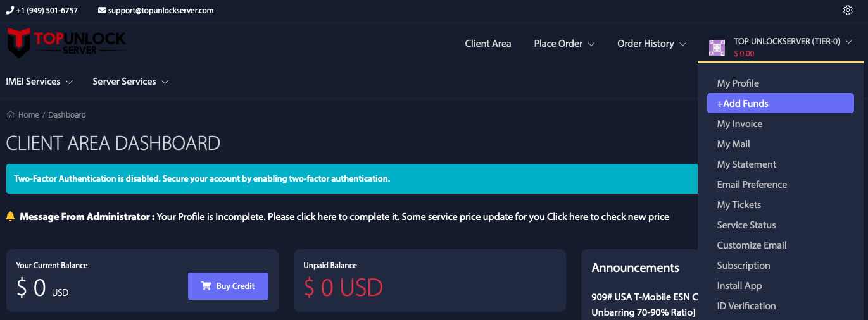868x320 pixels.
Task: Click the phone icon in top bar
Action: pyautogui.click(x=9, y=11)
